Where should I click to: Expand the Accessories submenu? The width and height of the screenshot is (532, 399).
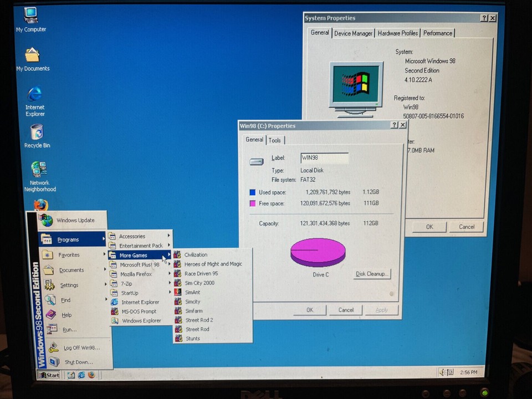coord(132,236)
